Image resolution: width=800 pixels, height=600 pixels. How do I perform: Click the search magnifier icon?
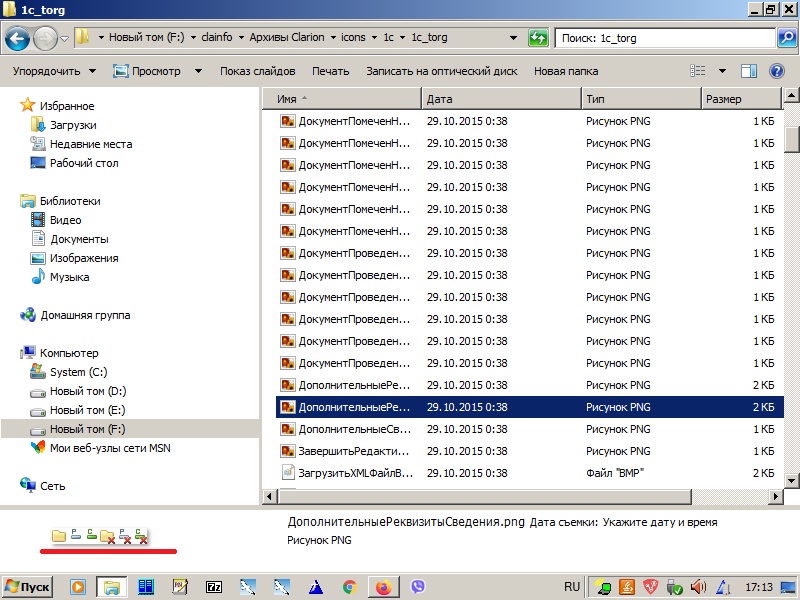[786, 38]
